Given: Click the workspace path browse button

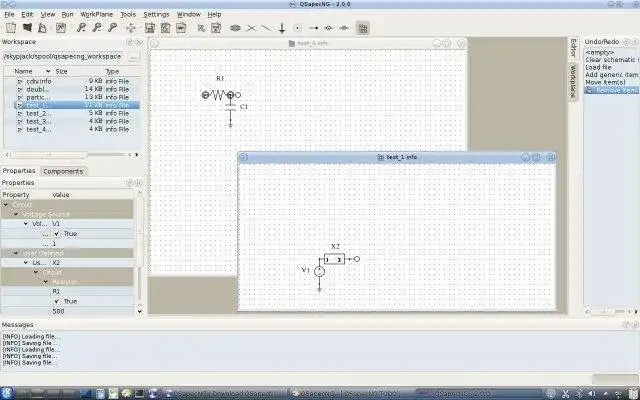Looking at the screenshot, I should (x=134, y=57).
